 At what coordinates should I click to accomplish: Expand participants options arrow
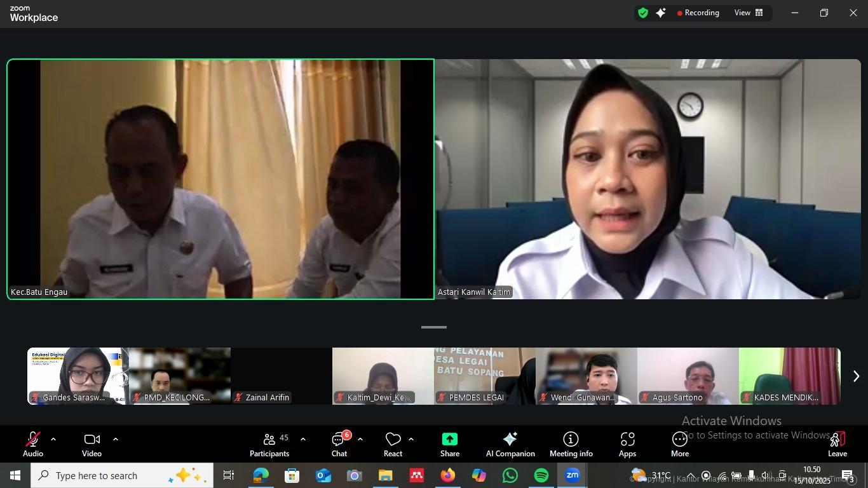(x=303, y=439)
